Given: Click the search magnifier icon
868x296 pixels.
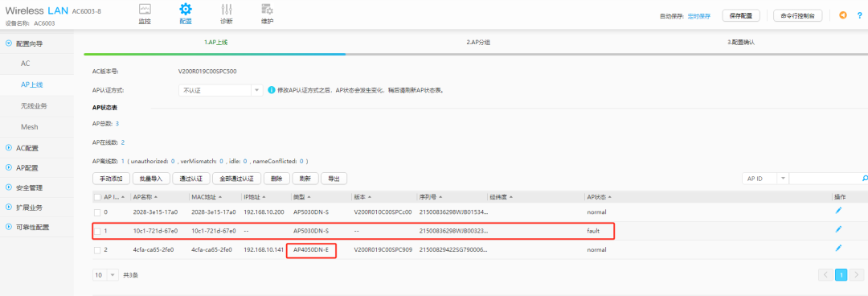Looking at the screenshot, I should click(865, 179).
